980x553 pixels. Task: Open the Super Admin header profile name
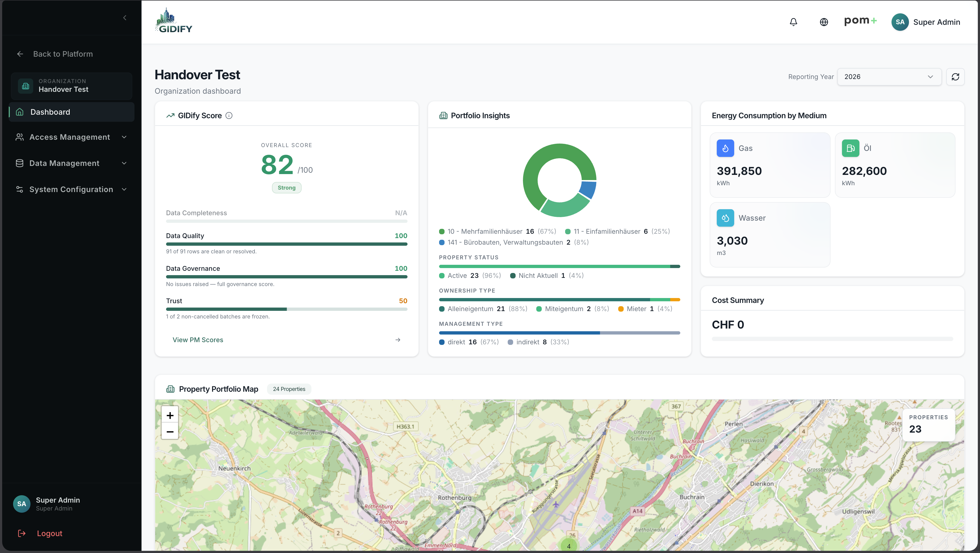point(937,22)
